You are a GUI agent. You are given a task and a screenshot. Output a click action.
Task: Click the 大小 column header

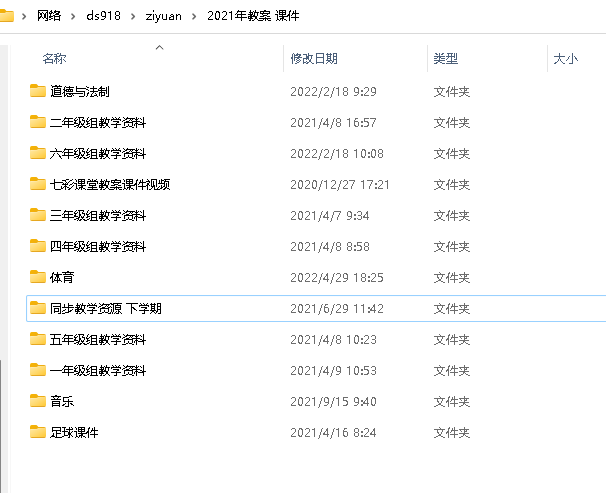point(565,60)
